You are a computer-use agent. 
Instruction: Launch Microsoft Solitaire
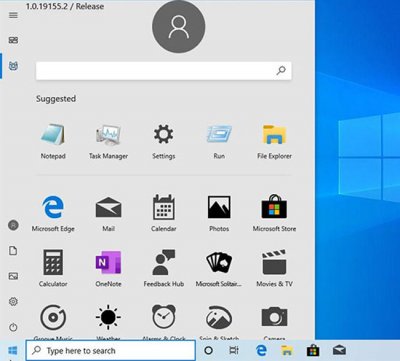[219, 262]
